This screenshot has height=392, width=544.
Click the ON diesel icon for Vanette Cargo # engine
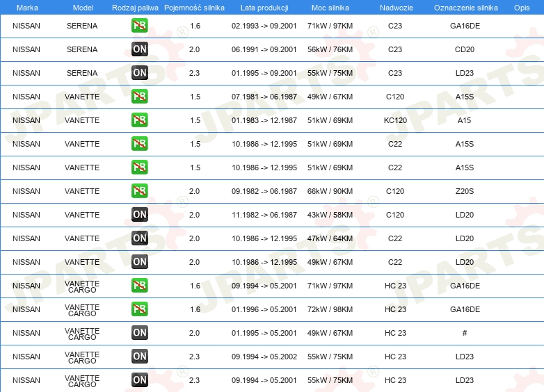pos(139,333)
